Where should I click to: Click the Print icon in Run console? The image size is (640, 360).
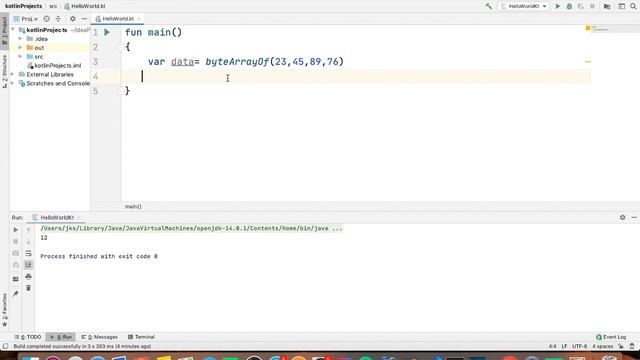(28, 277)
